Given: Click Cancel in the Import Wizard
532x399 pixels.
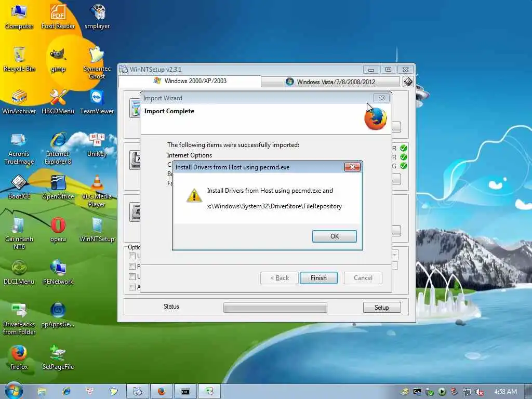Looking at the screenshot, I should tap(363, 278).
